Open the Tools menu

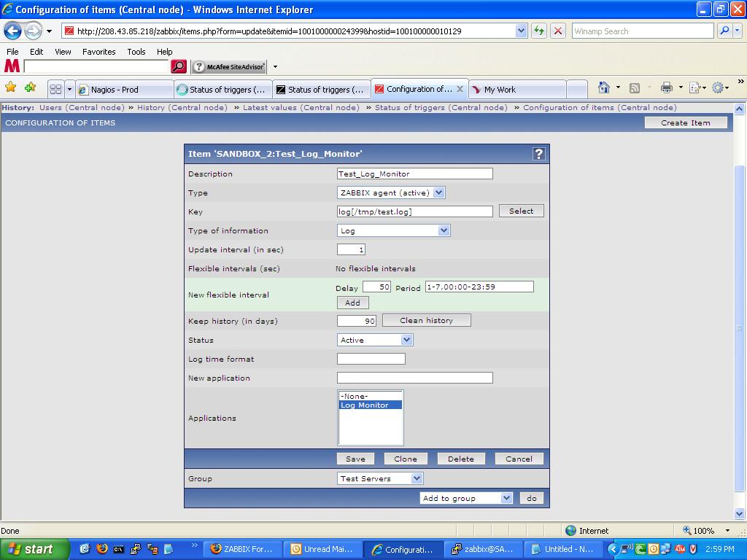(x=136, y=52)
